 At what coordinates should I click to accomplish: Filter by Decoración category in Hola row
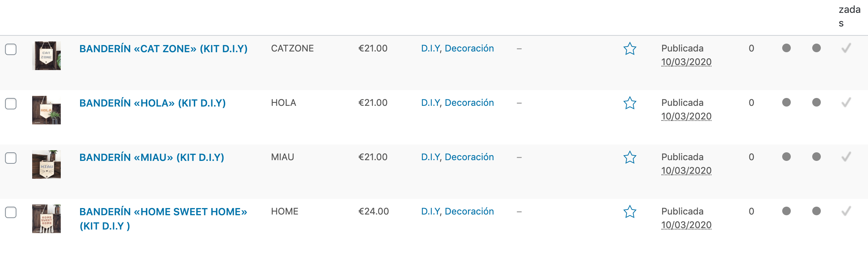point(469,103)
